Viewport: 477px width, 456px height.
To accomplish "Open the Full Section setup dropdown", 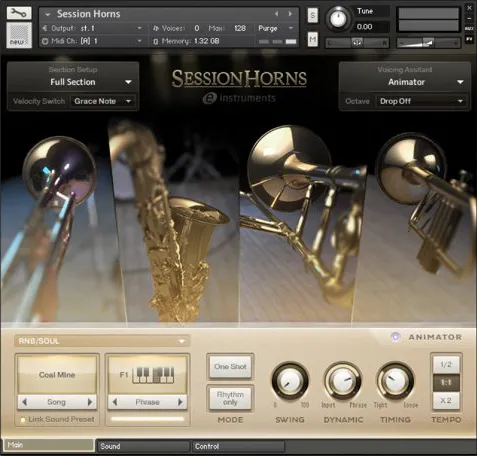I will point(73,82).
